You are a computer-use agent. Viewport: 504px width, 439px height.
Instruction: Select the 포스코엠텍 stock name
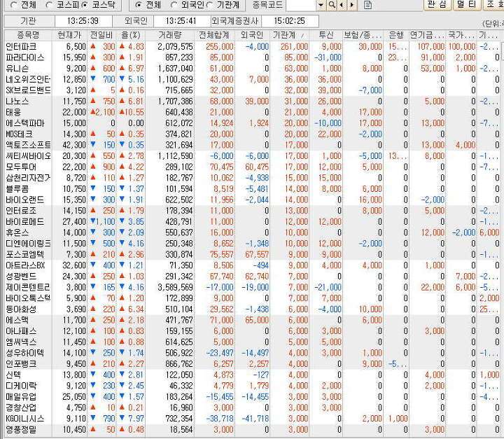point(24,254)
